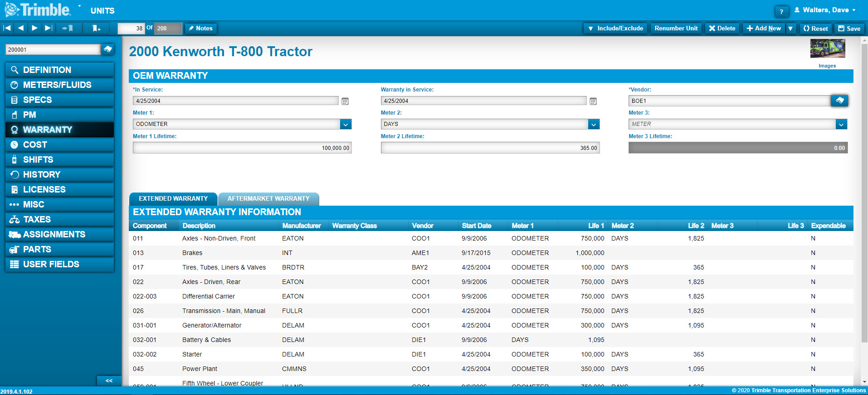Click the binoculars search icon beside unit number
The width and height of the screenshot is (868, 395).
click(x=107, y=49)
